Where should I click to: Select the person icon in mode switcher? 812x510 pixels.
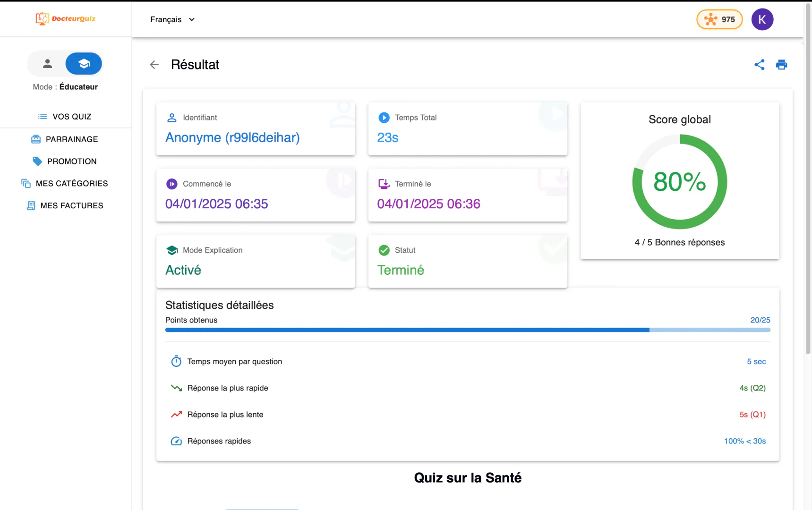(x=47, y=63)
